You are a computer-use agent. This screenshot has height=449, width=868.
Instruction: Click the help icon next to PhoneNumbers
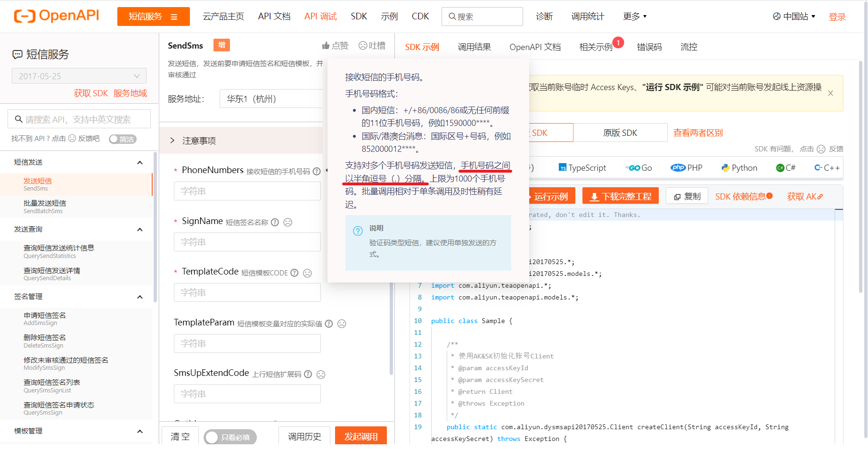pos(317,171)
